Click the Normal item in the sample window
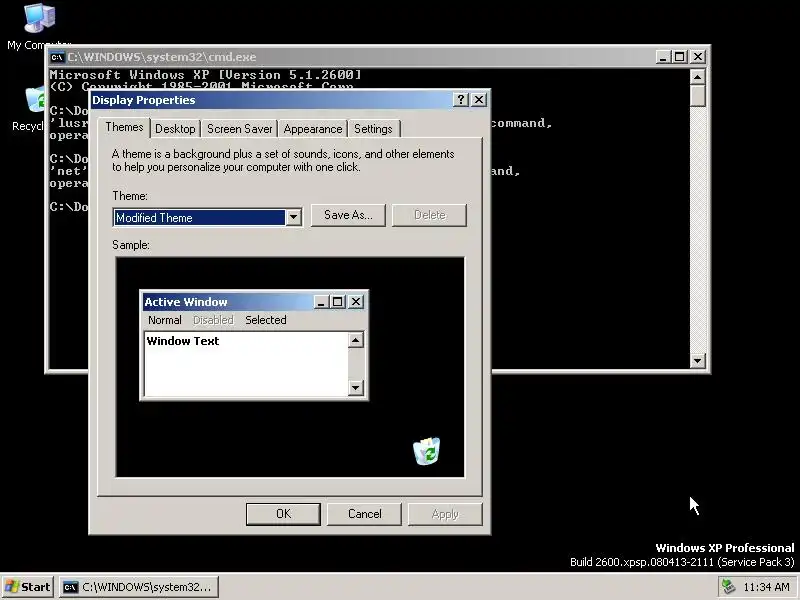This screenshot has width=800, height=600. [x=165, y=320]
